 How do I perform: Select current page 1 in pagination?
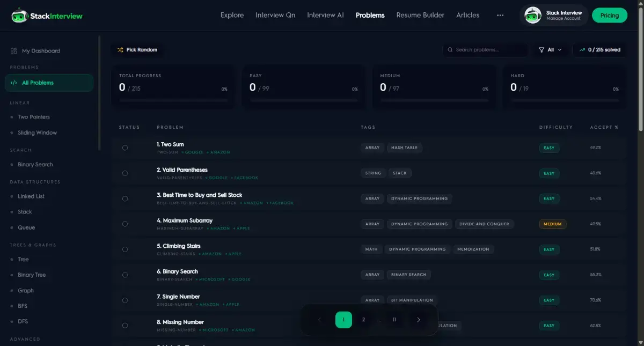pos(343,320)
